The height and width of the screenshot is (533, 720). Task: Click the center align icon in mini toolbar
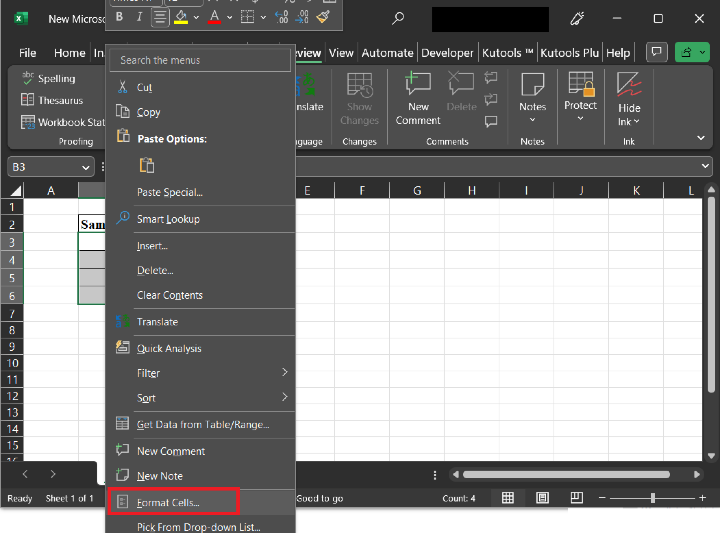160,18
